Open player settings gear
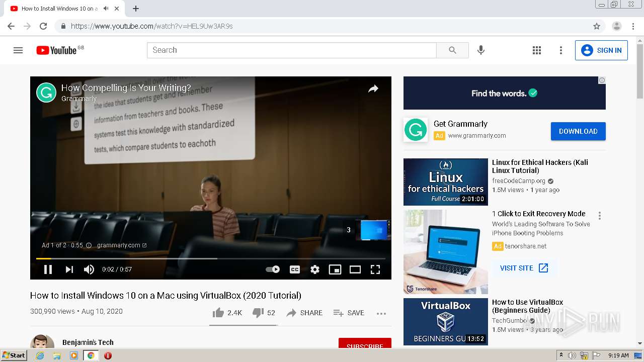The image size is (644, 362). click(x=315, y=269)
